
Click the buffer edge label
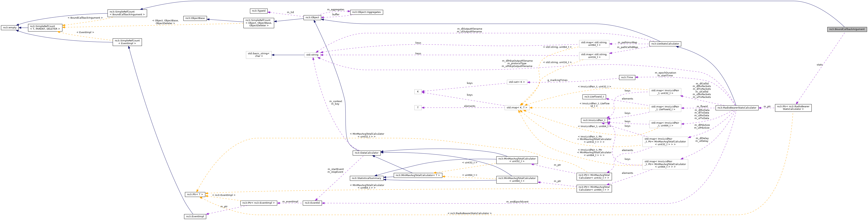(x=336, y=15)
